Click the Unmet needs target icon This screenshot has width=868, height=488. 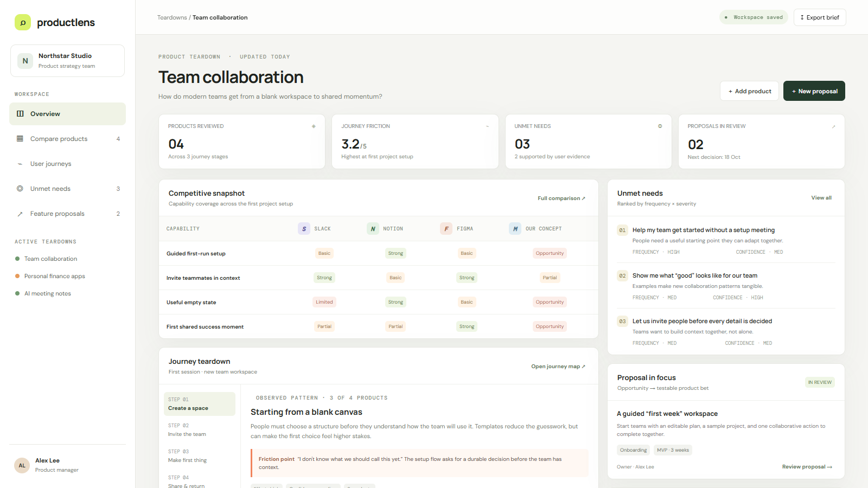point(20,189)
